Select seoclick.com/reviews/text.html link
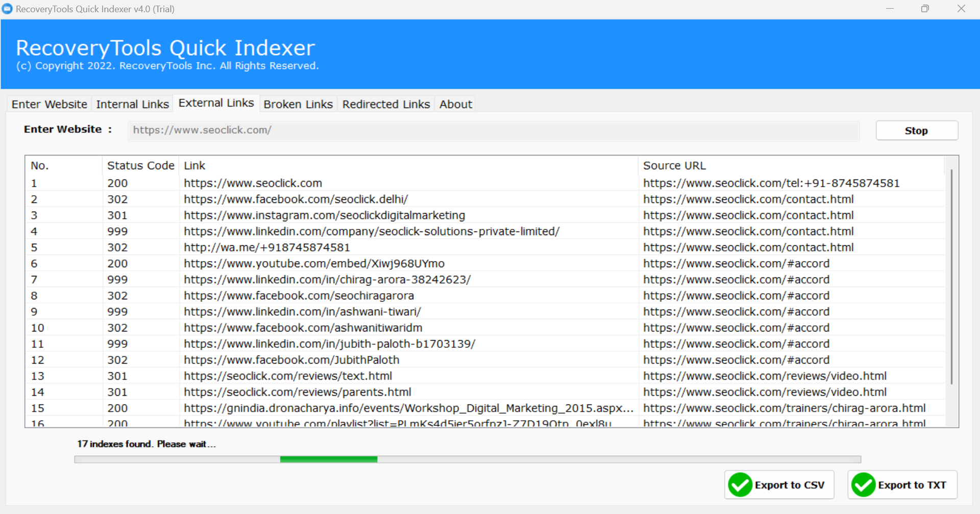The height and width of the screenshot is (514, 980). pos(288,376)
